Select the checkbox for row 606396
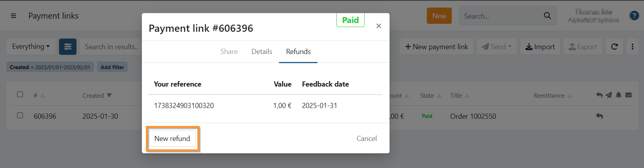 tap(20, 116)
